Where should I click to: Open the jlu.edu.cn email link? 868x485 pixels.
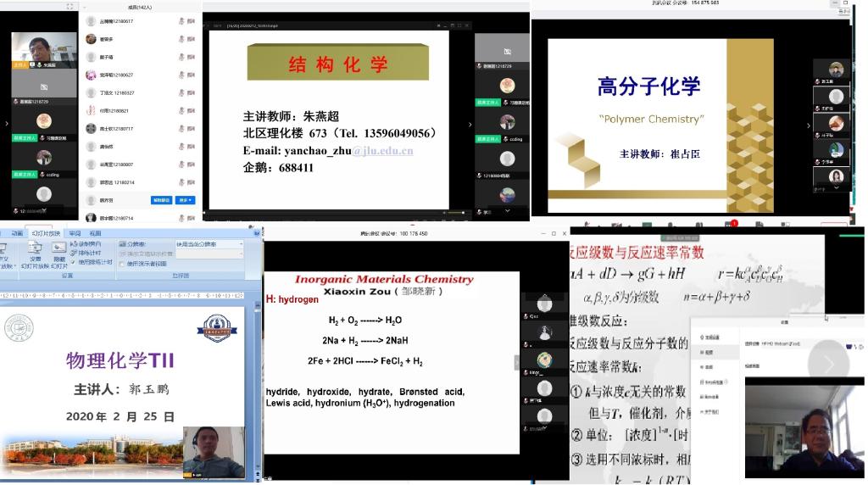(x=382, y=151)
